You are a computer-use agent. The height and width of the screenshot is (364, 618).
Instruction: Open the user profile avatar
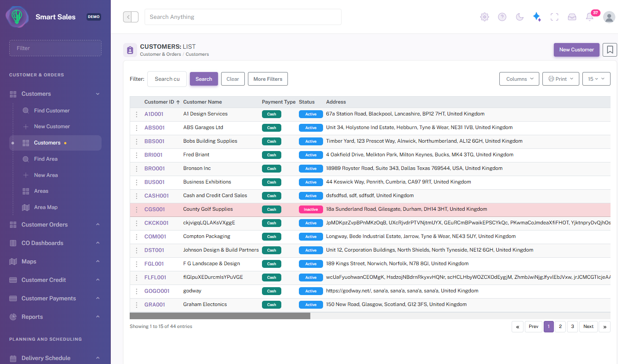[x=609, y=17]
